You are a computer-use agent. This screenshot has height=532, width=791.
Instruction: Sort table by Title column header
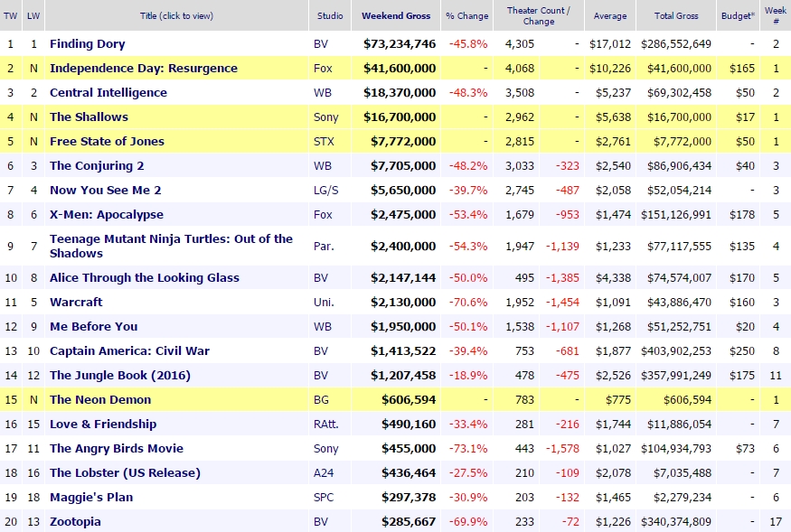tap(176, 15)
